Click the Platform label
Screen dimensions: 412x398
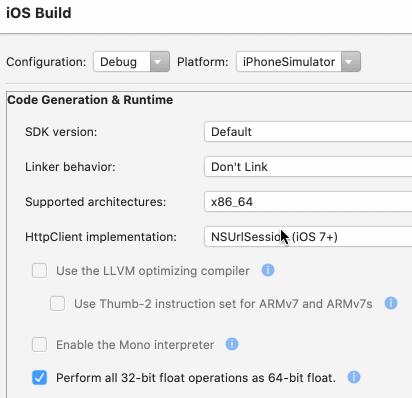203,62
